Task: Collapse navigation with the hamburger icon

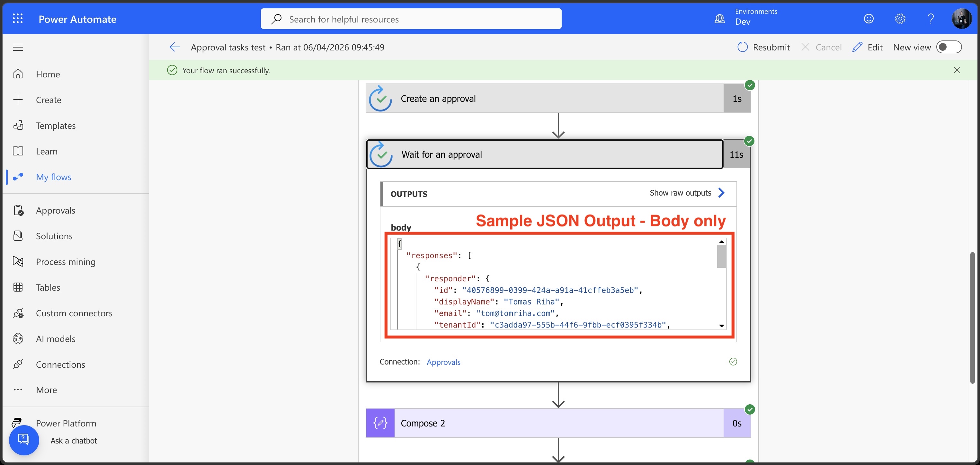Action: point(18,47)
